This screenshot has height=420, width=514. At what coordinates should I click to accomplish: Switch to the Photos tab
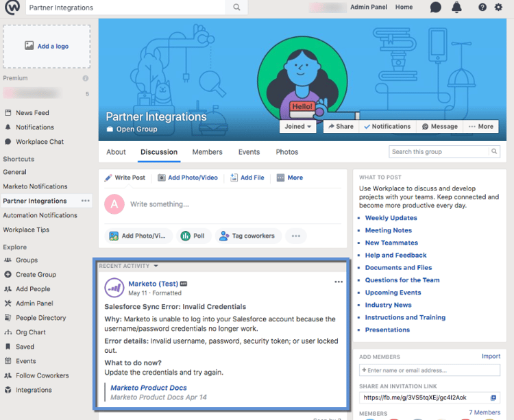coord(287,152)
